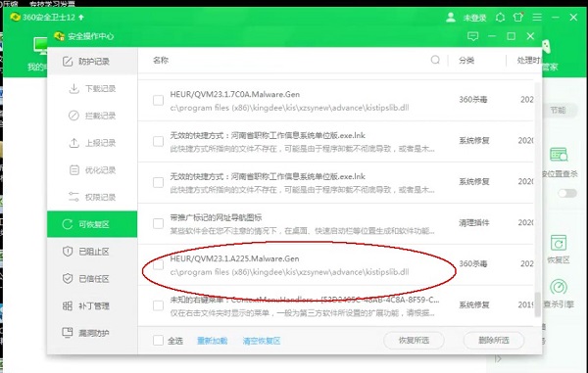588x373 pixels.
Task: Open 上报记录 in the sidebar
Action: click(92, 143)
